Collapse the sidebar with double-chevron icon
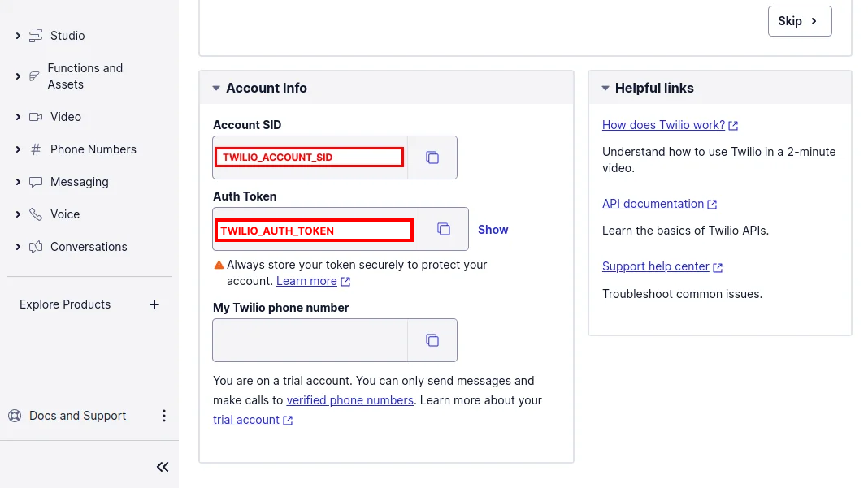The image size is (868, 488). coord(163,467)
